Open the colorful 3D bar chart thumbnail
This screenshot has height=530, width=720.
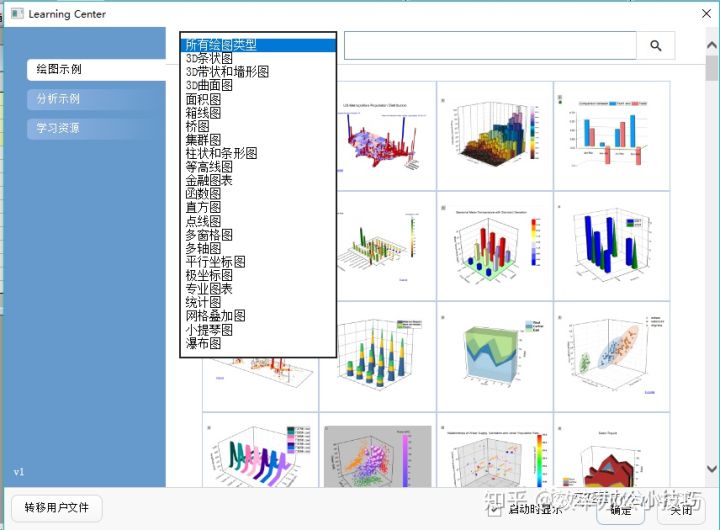(494, 135)
